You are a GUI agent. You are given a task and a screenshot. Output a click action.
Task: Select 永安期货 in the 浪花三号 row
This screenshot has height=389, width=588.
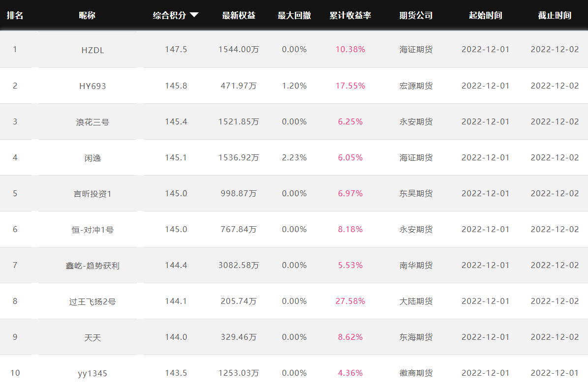tap(416, 122)
